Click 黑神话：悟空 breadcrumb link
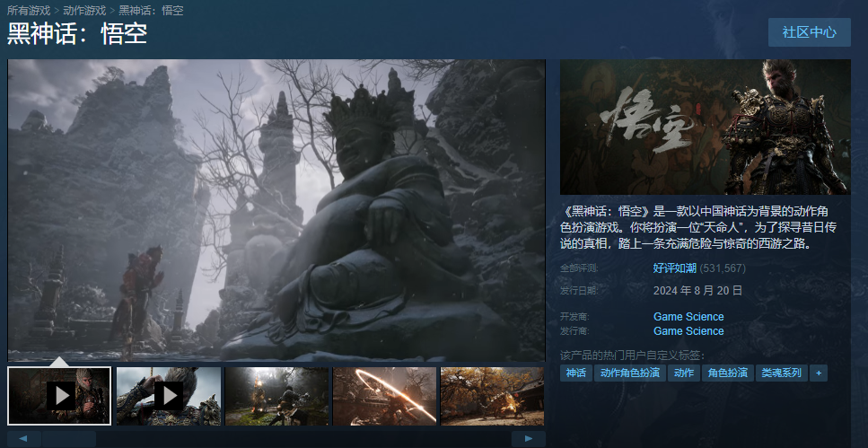 (152, 10)
